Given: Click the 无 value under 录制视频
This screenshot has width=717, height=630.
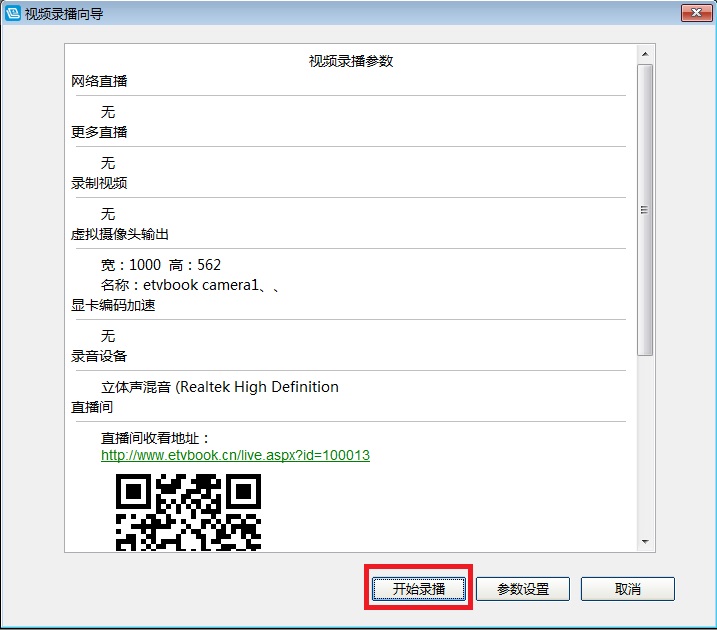Looking at the screenshot, I should coord(108,214).
